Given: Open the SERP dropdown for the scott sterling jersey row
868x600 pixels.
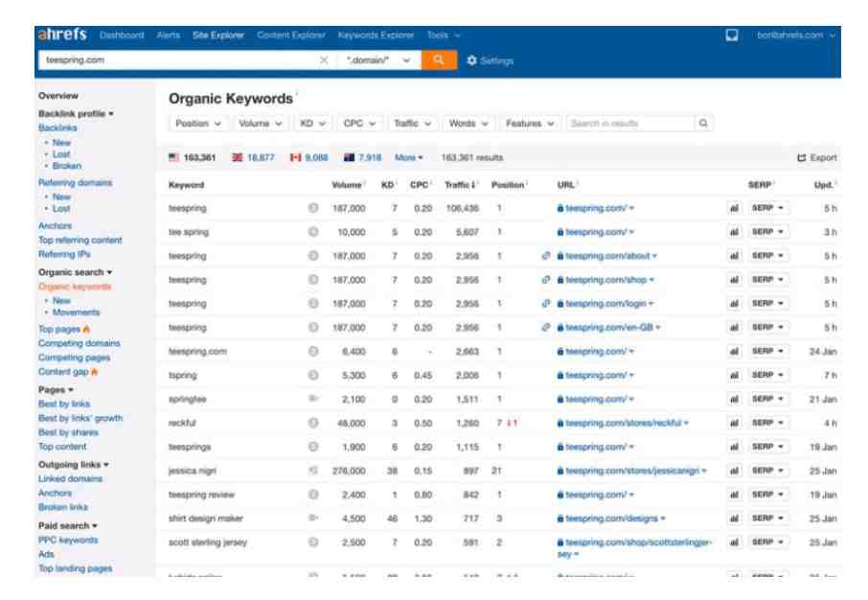Looking at the screenshot, I should click(767, 542).
